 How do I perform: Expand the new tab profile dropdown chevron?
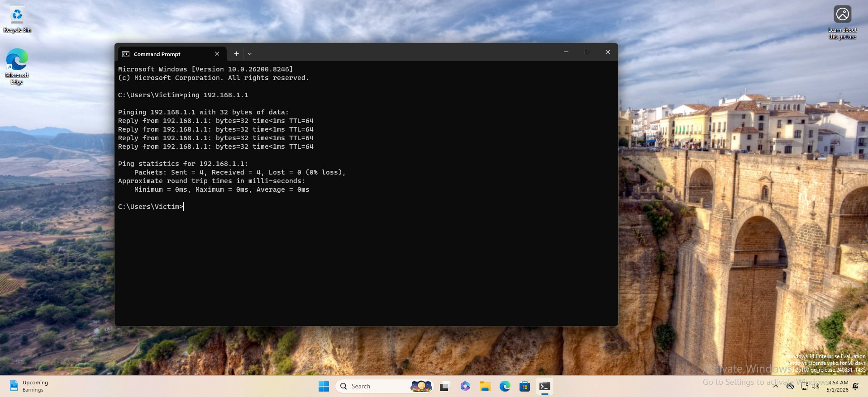[250, 54]
